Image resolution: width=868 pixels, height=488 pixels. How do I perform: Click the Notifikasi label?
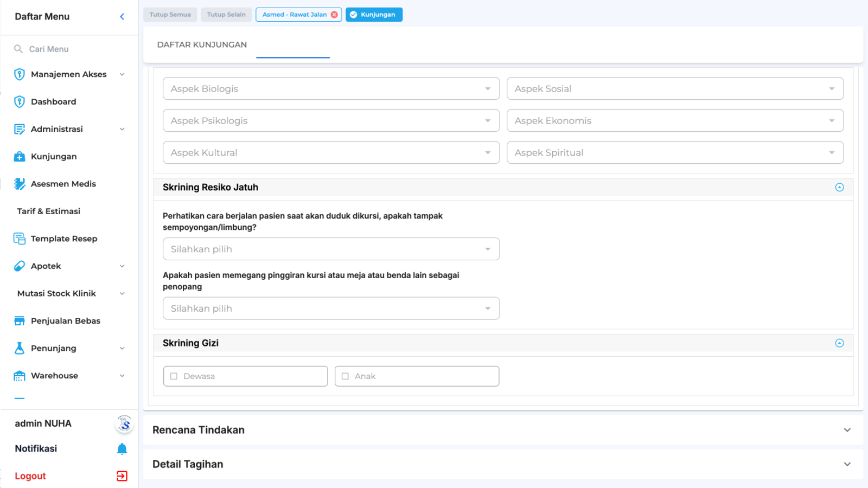coord(36,449)
